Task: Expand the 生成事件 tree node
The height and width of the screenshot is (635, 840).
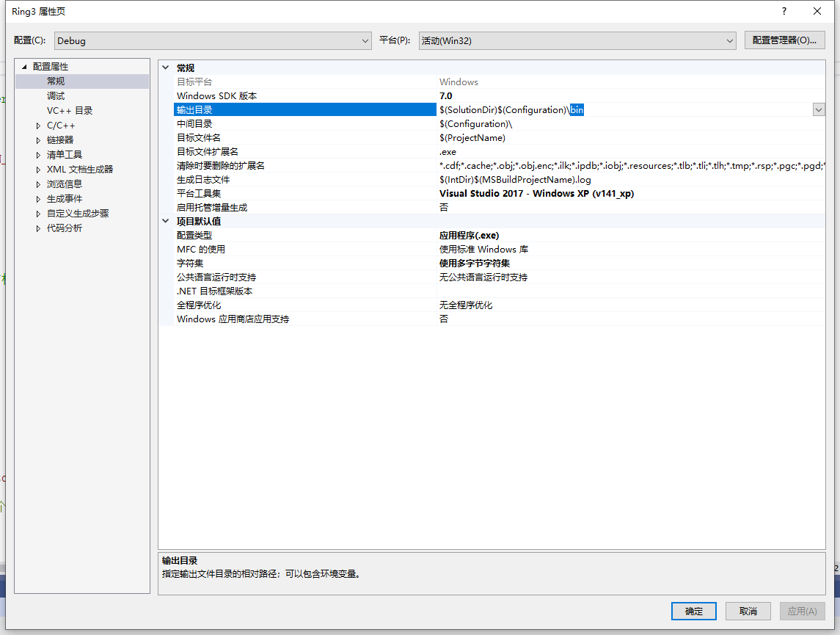Action: coord(39,199)
